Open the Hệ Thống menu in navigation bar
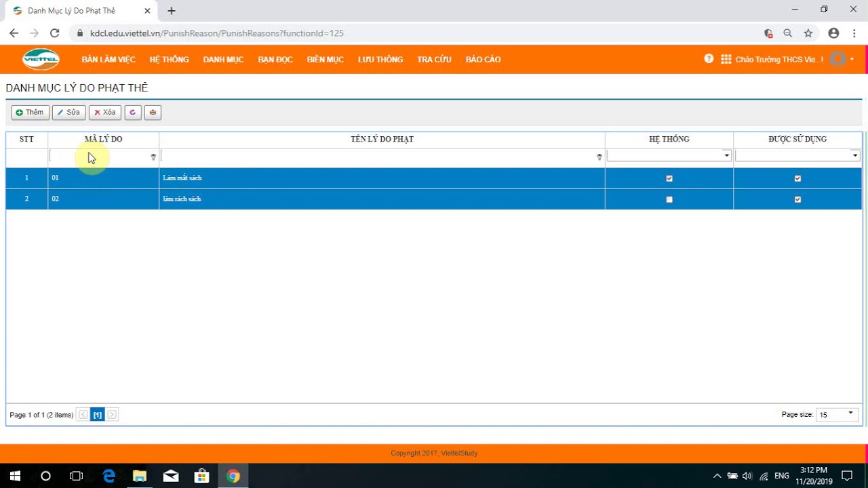The image size is (868, 488). coord(170,60)
